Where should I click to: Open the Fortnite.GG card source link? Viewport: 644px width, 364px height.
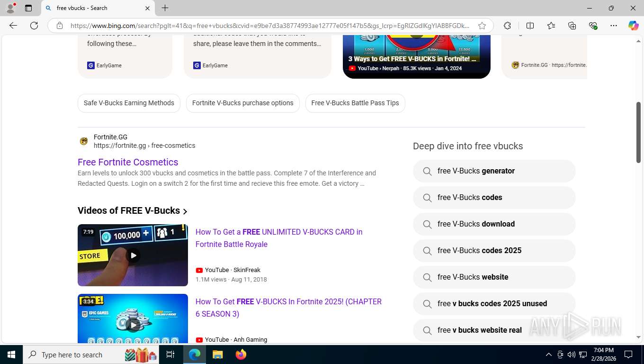point(549,65)
